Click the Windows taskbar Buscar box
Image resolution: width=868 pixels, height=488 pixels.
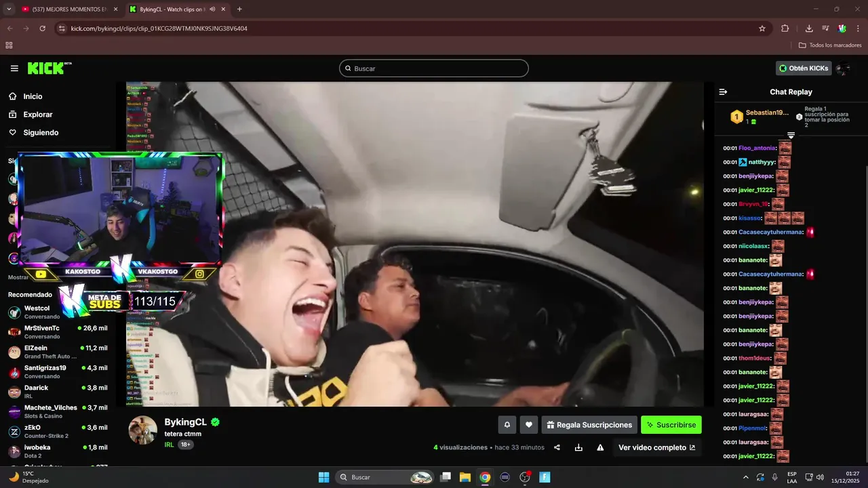click(385, 477)
